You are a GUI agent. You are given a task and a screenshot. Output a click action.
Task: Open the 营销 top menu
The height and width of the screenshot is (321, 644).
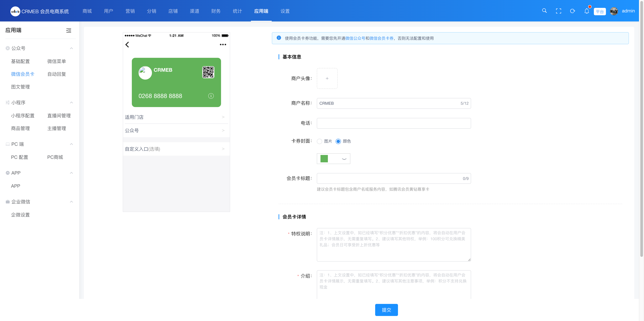pos(130,11)
